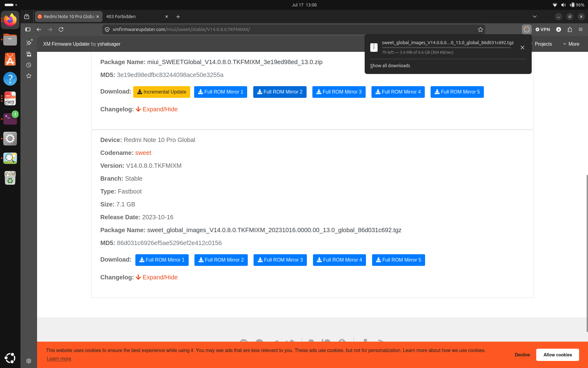
Task: Click the page vertical scrollbar
Action: point(587,253)
